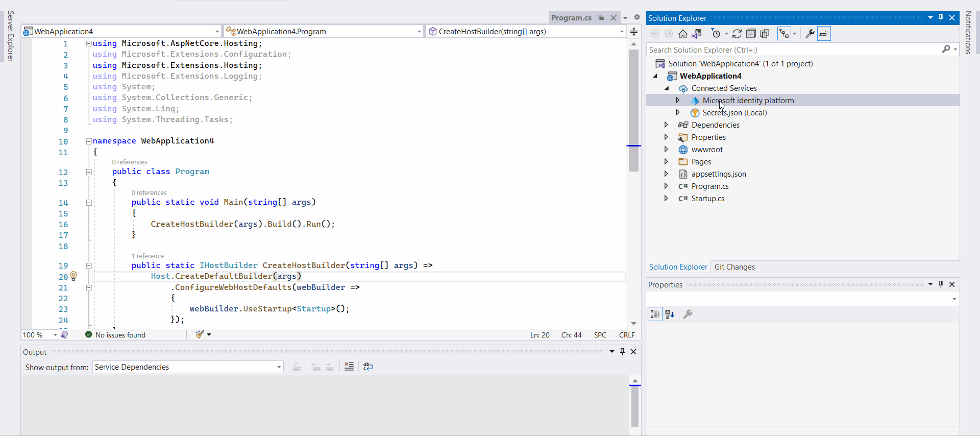Screen dimensions: 980x436
Task: Select the Properties node in tree
Action: point(708,137)
